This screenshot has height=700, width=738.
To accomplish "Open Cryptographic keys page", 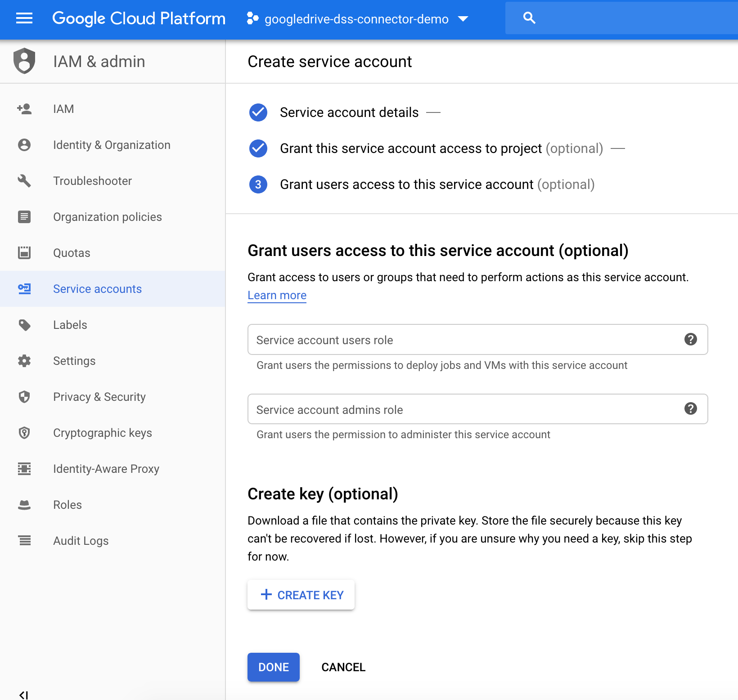I will coord(112,433).
